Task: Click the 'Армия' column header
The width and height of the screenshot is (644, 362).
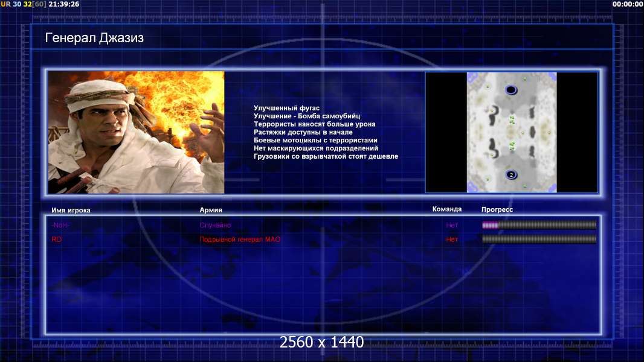Action: pyautogui.click(x=211, y=210)
